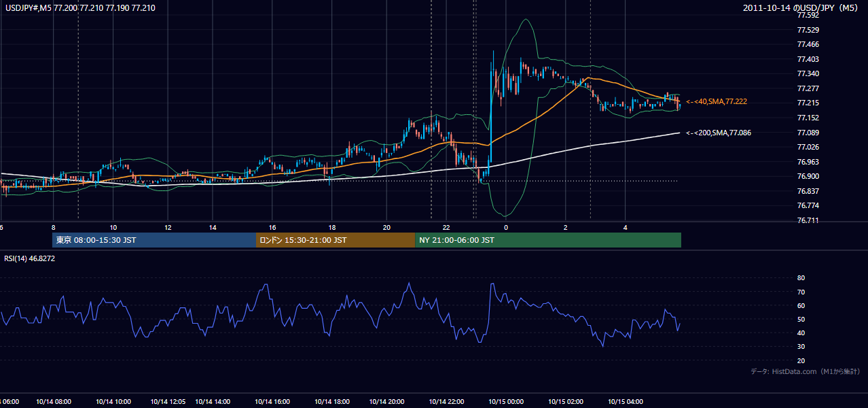Click the 10/14 12:05 bottom time label

pos(168,402)
